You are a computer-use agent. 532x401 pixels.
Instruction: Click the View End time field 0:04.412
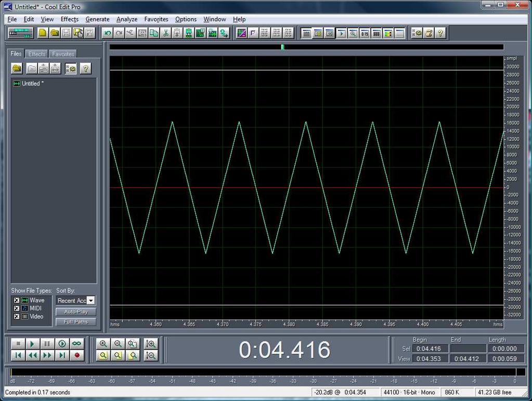pyautogui.click(x=467, y=358)
